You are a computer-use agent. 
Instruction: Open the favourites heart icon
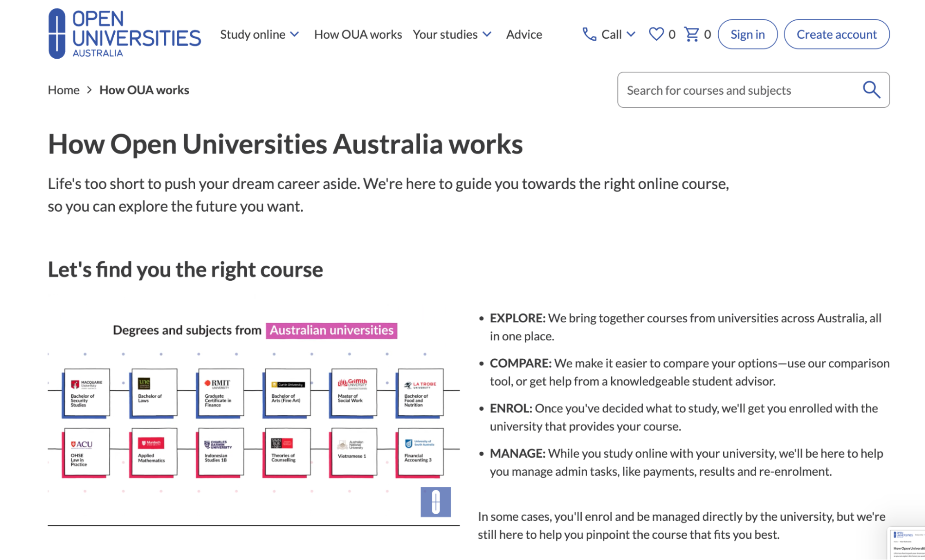point(656,34)
